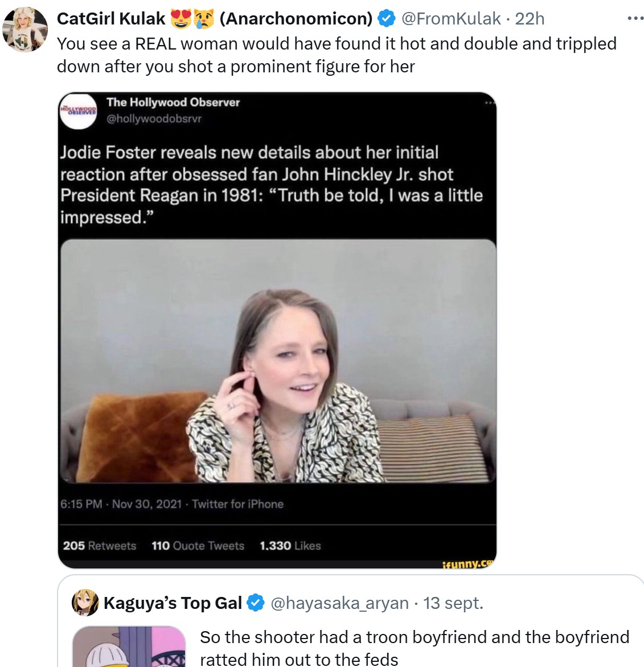This screenshot has height=667, width=644.
Task: Click Kaguya's Top Gal small avatar
Action: (x=85, y=603)
